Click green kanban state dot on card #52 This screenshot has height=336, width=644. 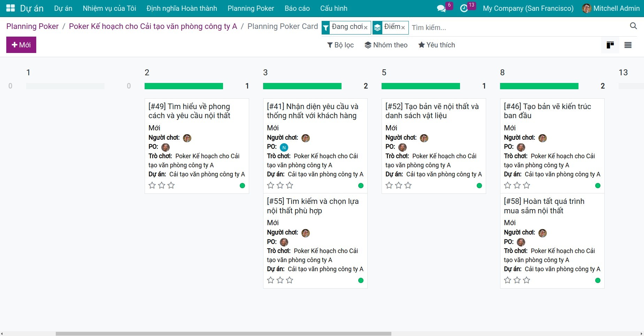[479, 185]
